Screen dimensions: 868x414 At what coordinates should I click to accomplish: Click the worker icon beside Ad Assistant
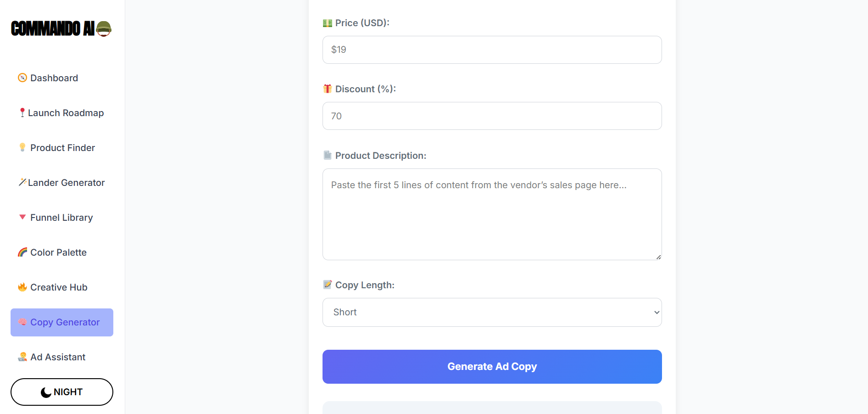[22, 357]
